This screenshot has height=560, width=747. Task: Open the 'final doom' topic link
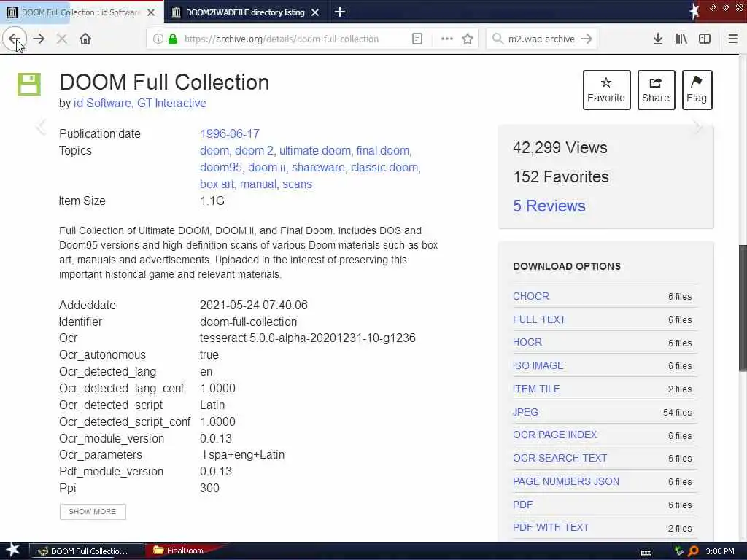click(x=382, y=150)
